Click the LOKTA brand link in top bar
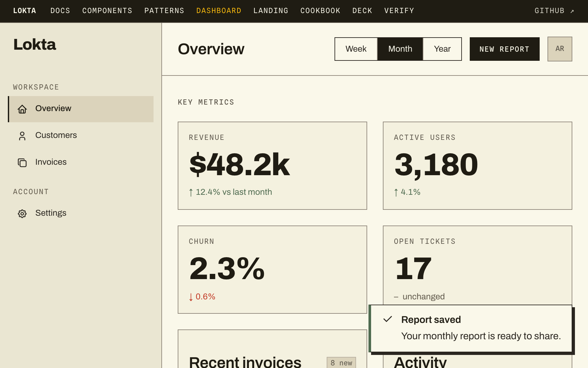The height and width of the screenshot is (368, 588). [x=24, y=11]
